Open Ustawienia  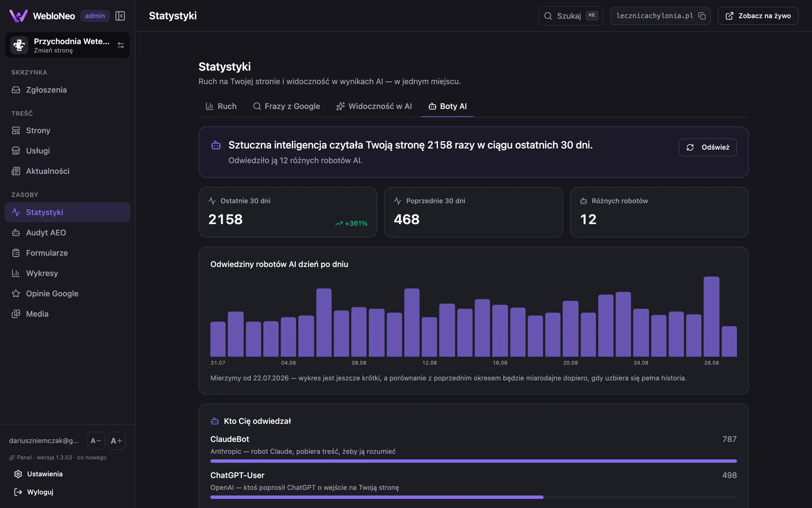[x=67, y=474]
